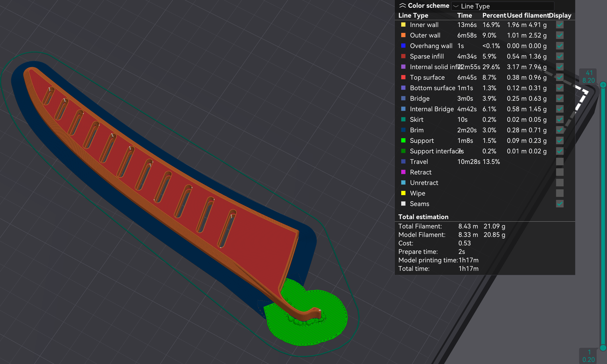Click the Sparse infill color swatch

click(x=403, y=56)
